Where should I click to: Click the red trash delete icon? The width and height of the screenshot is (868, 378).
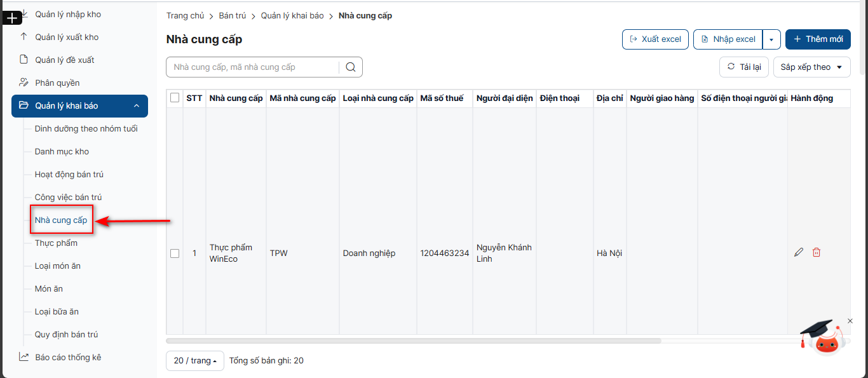(x=817, y=252)
